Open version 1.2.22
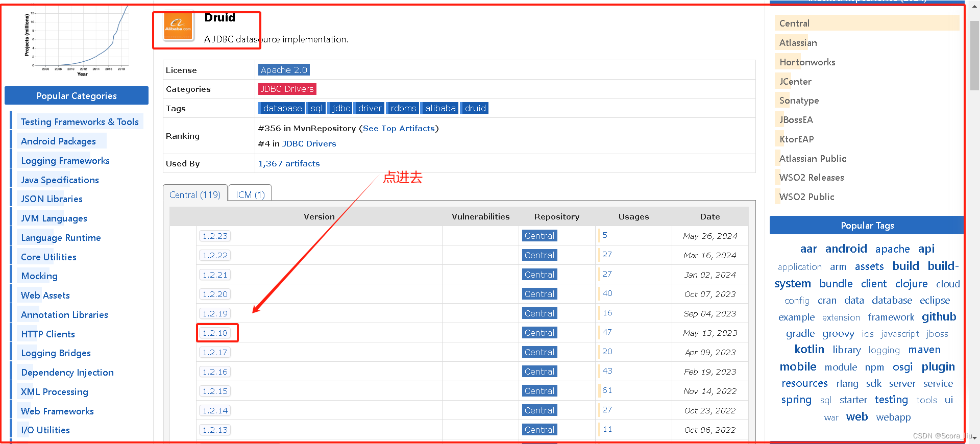Viewport: 980px width, 444px height. (x=215, y=255)
